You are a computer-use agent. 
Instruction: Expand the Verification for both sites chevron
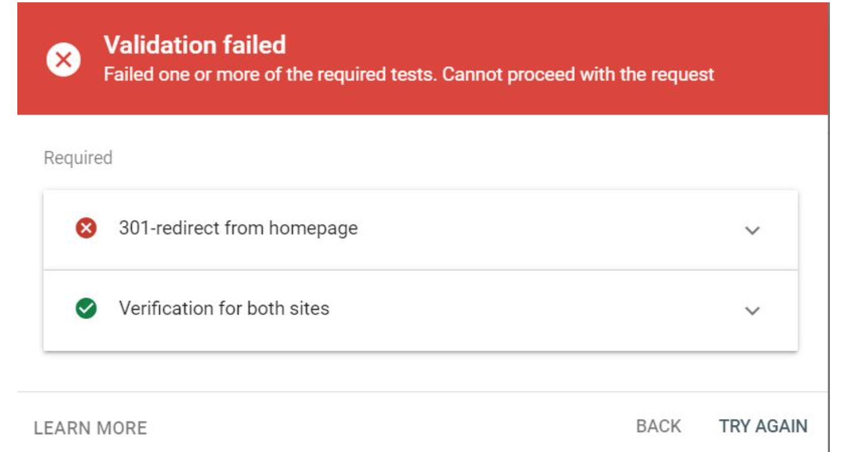pos(751,310)
